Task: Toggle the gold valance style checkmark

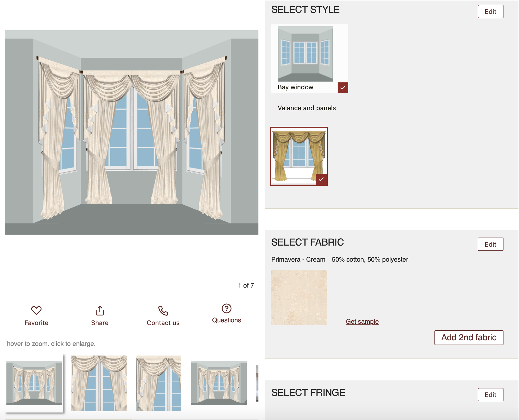Action: pos(321,180)
